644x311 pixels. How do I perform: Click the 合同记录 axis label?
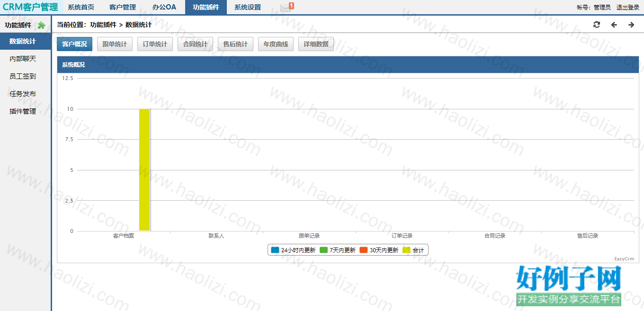(495, 236)
